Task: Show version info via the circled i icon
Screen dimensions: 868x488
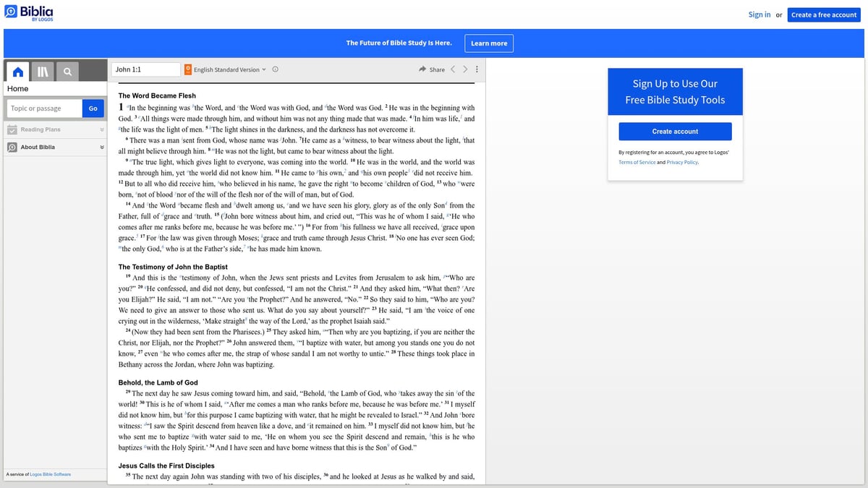Action: pyautogui.click(x=276, y=69)
